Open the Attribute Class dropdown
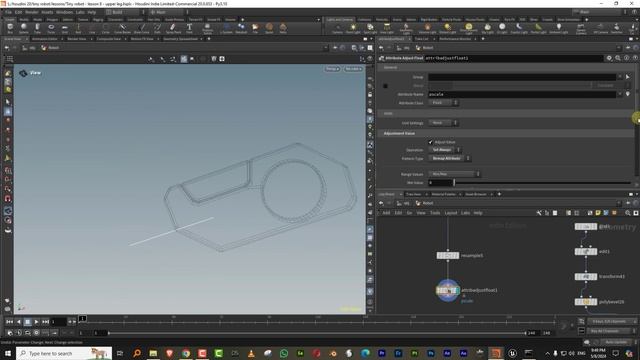The height and width of the screenshot is (360, 640). tap(443, 102)
